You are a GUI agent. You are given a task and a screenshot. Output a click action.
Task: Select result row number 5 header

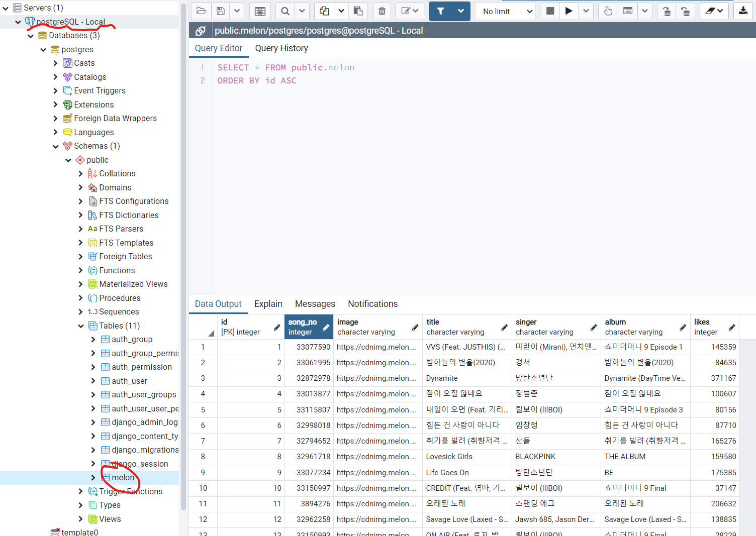coord(203,410)
